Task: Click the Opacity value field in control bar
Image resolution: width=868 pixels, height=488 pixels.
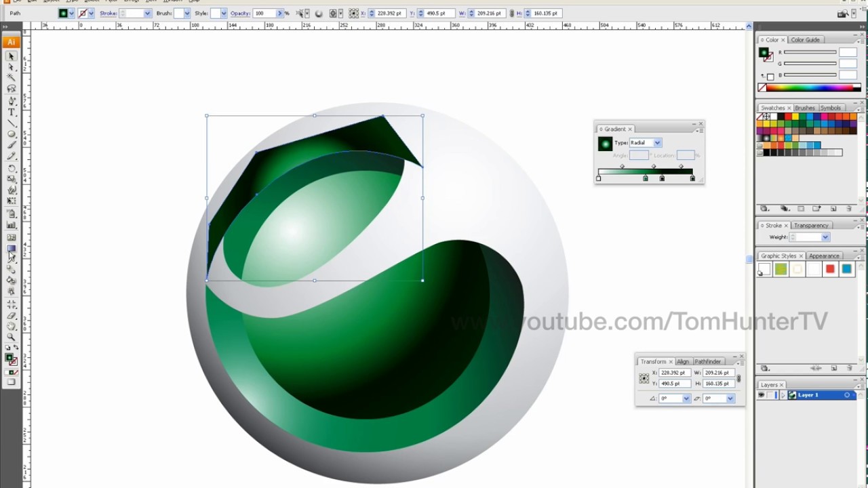Action: click(x=264, y=14)
